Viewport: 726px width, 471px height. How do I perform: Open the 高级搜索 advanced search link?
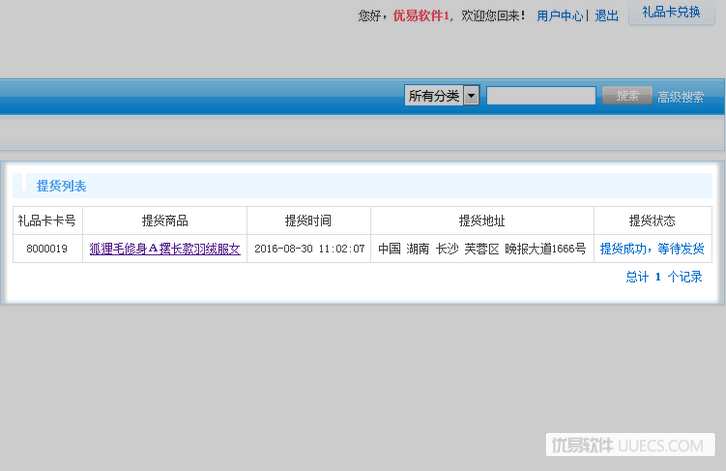tap(680, 97)
